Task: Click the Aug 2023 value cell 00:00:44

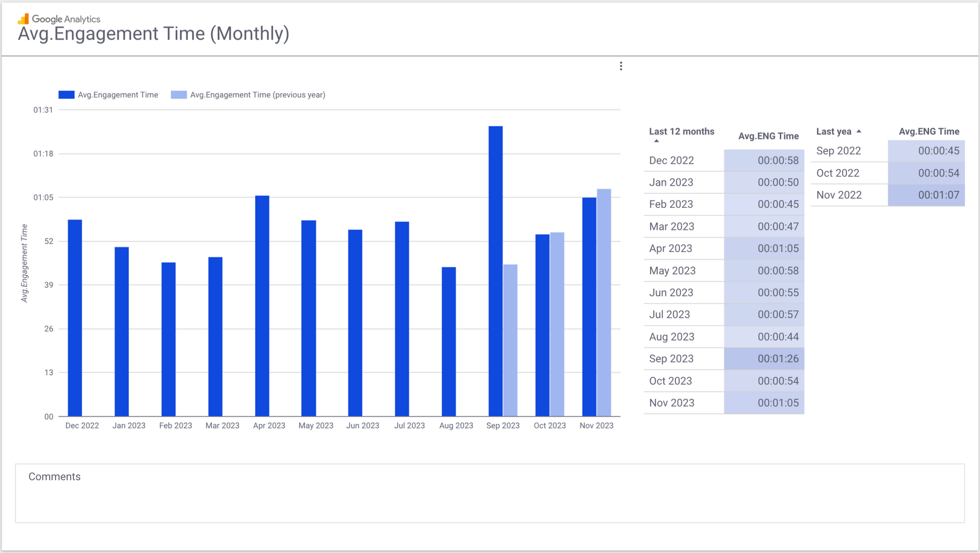Action: click(778, 337)
